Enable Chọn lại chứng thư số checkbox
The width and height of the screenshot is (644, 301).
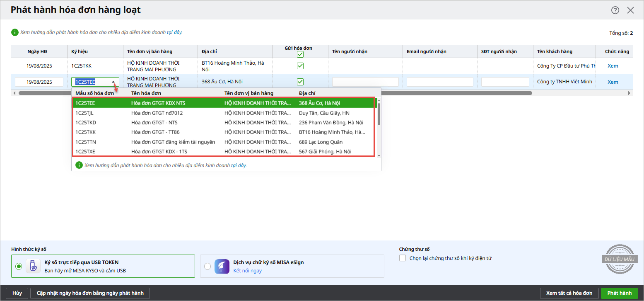point(403,258)
